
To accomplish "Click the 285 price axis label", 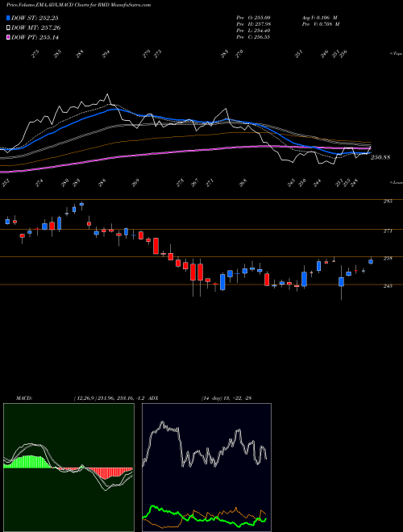I will (x=388, y=202).
